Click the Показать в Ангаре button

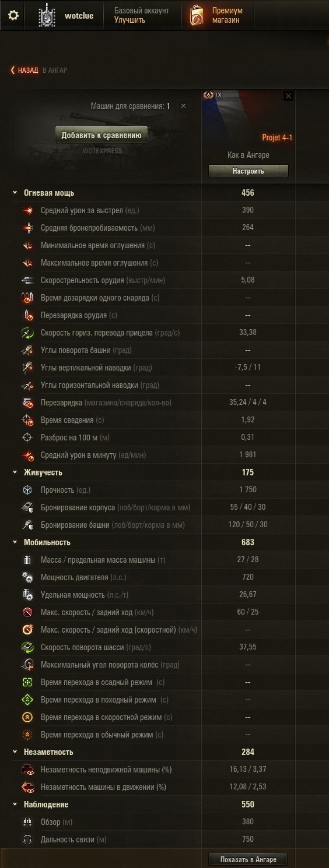tap(248, 859)
